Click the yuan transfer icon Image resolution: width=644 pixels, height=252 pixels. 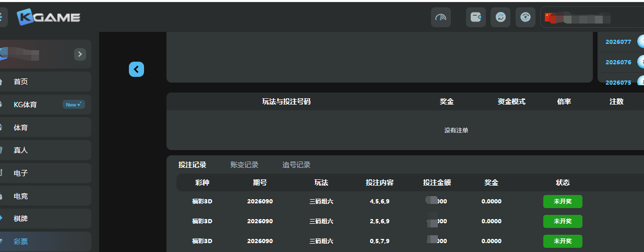coord(525,17)
